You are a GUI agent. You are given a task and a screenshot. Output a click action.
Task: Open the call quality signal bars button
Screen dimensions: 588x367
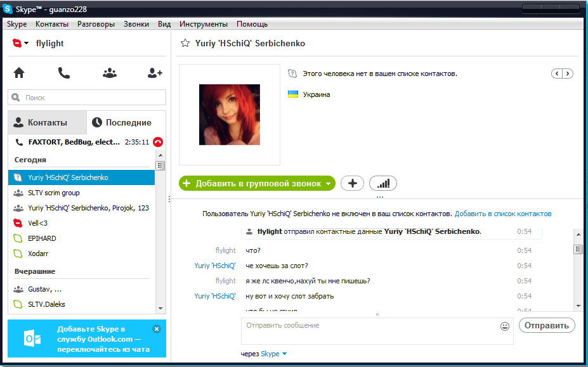coord(383,183)
